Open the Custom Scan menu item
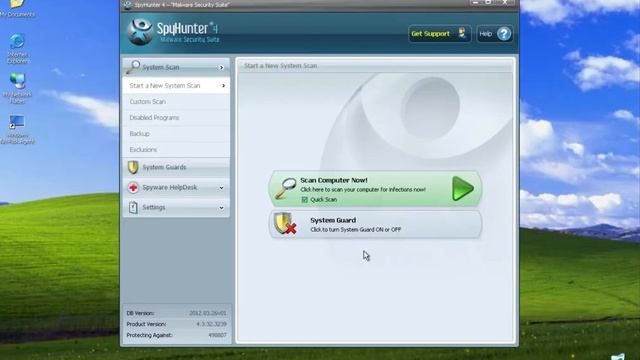This screenshot has width=640, height=360. pos(176,102)
